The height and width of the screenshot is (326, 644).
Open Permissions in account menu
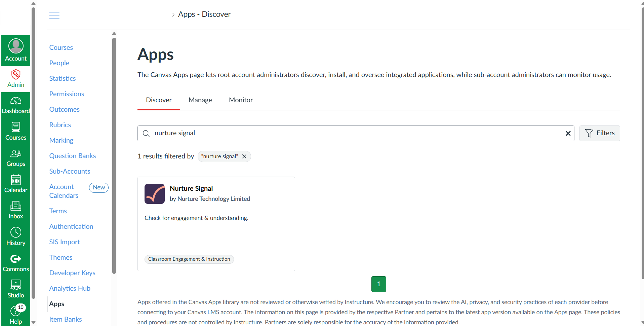pos(67,94)
